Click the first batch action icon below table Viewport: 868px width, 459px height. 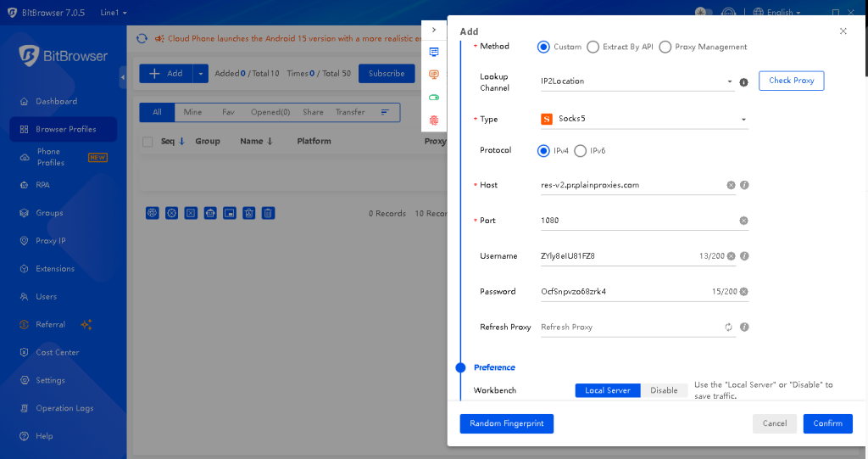pos(153,213)
